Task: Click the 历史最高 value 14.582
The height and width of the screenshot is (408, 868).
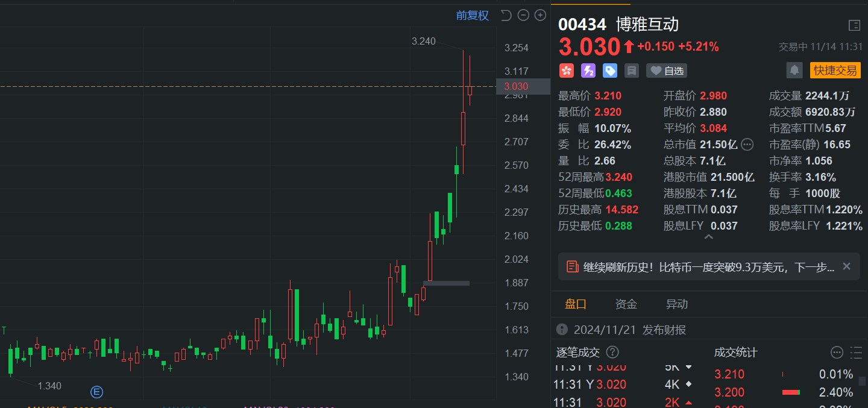Action: tap(621, 210)
